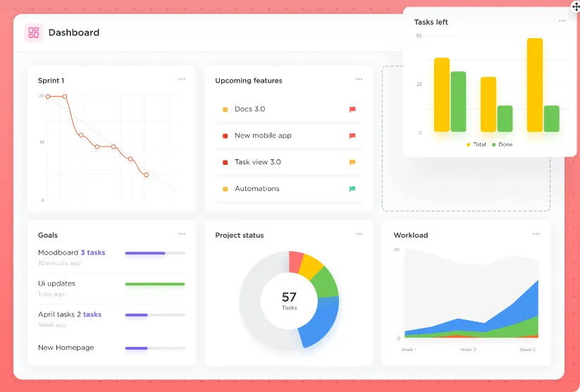
Task: Click the Moodboard purple progress bar
Action: point(145,253)
